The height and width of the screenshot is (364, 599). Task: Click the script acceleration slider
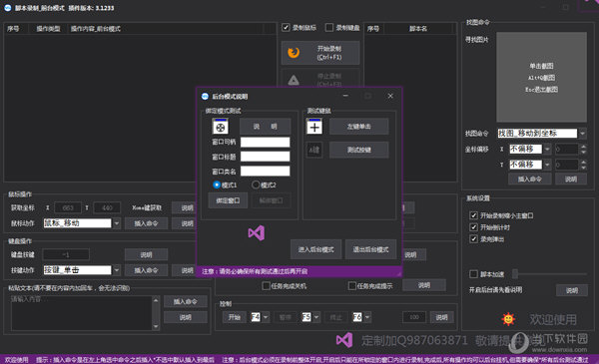550,273
